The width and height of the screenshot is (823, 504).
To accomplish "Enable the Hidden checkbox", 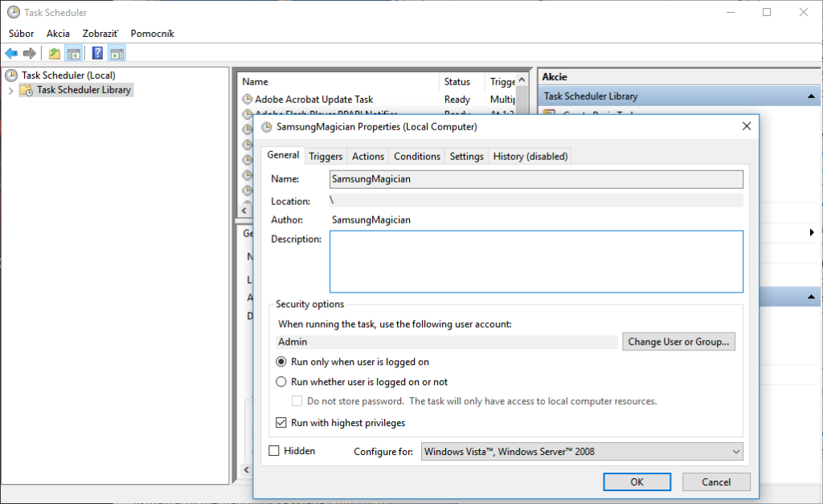I will point(274,451).
